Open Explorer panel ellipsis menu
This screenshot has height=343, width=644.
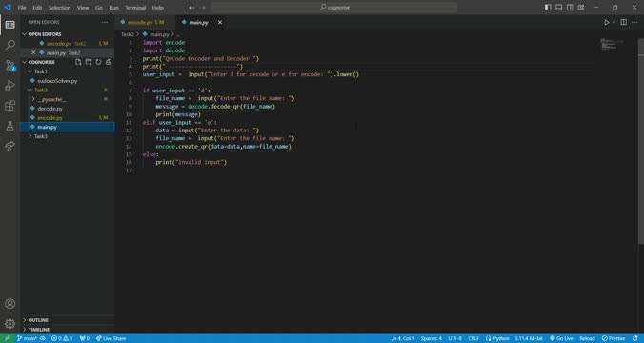[105, 22]
